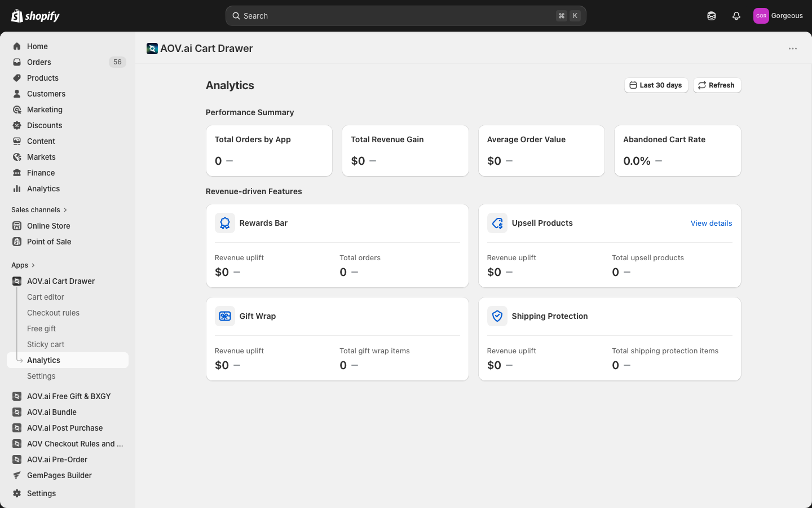Click the Home icon in sidebar
This screenshot has width=812, height=508.
click(x=17, y=46)
